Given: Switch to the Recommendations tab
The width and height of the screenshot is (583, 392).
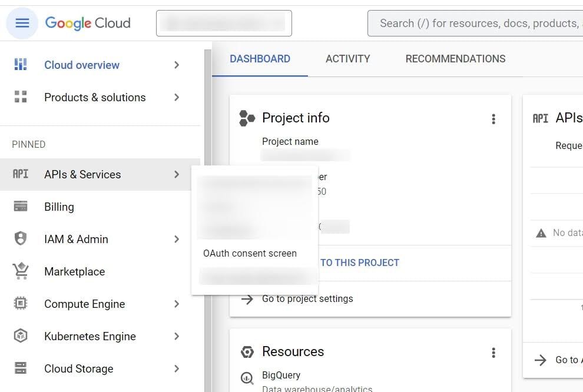Looking at the screenshot, I should [x=455, y=59].
